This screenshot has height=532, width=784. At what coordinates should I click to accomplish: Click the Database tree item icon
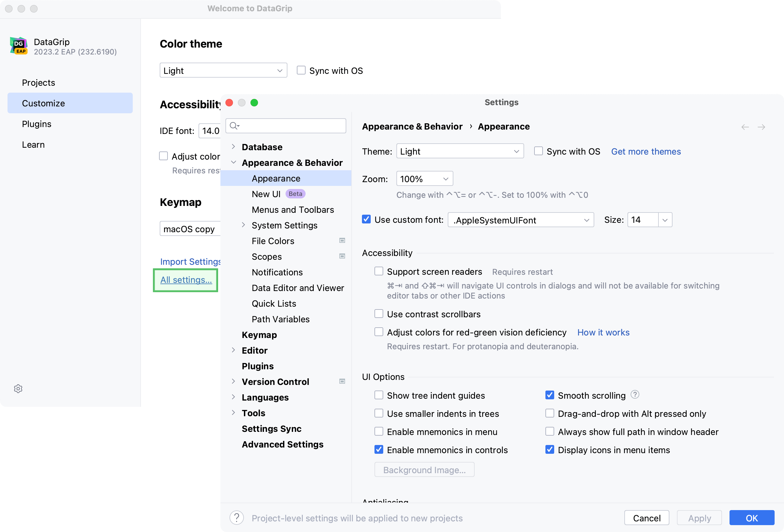tap(235, 146)
